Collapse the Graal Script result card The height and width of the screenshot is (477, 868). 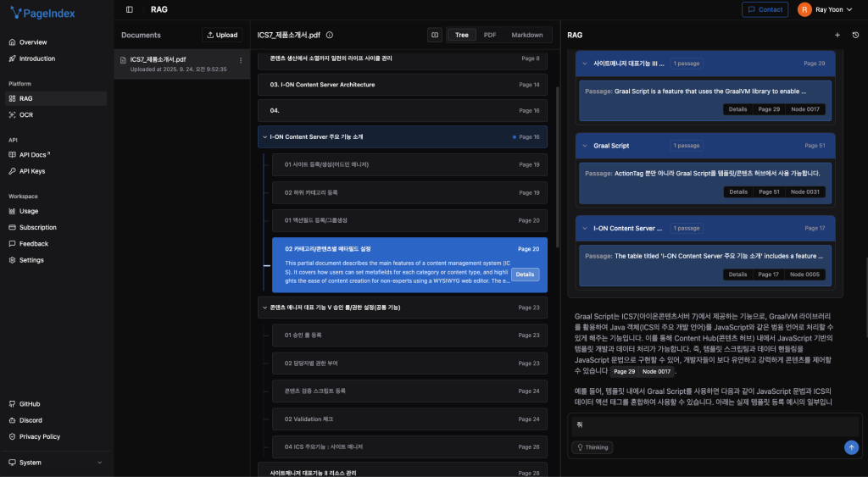[583, 146]
